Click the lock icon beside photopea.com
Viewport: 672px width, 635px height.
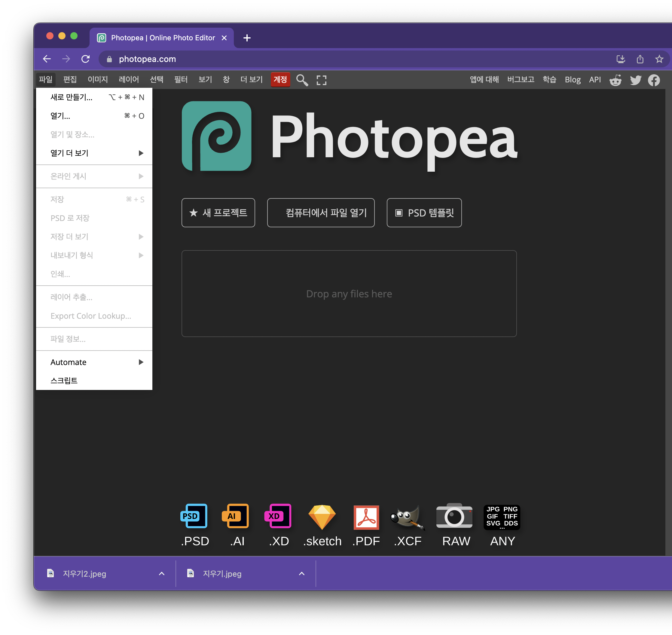[x=109, y=59]
